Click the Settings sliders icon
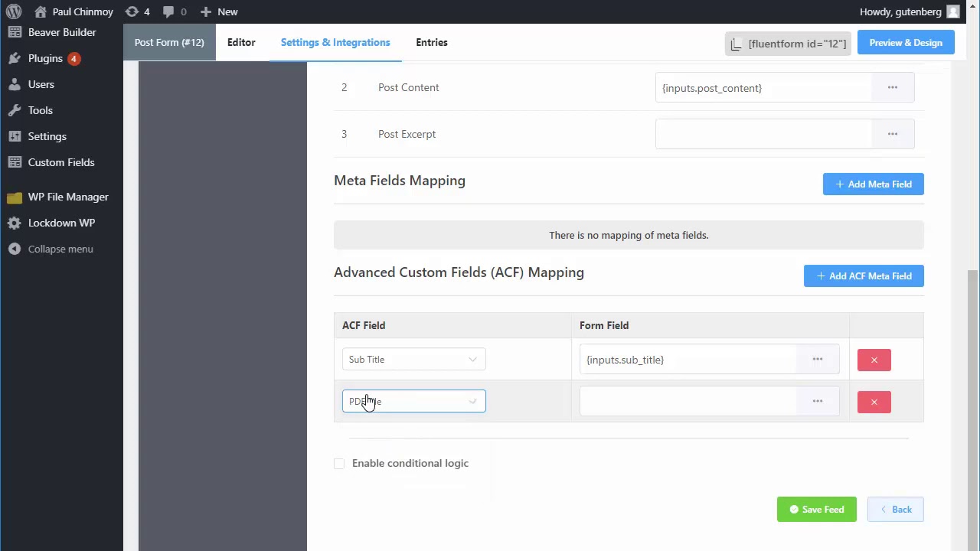980x551 pixels. tap(15, 136)
